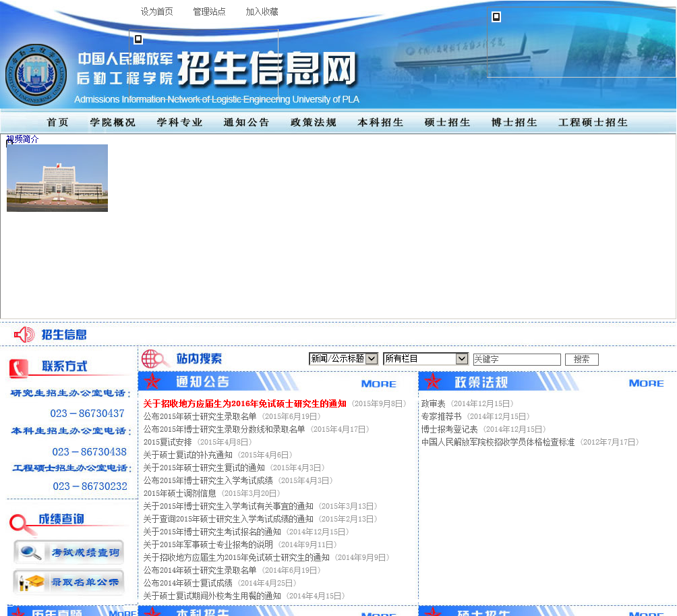The image size is (677, 616).
Task: Open the 首页 navigation item
Action: coord(58,122)
